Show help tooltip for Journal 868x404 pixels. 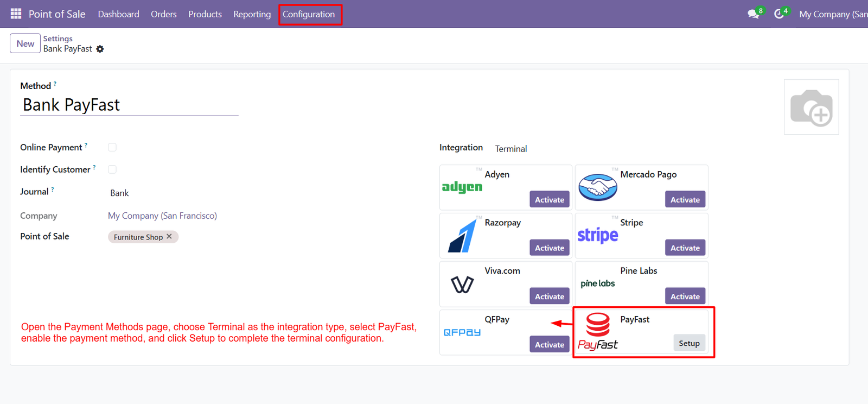(53, 190)
